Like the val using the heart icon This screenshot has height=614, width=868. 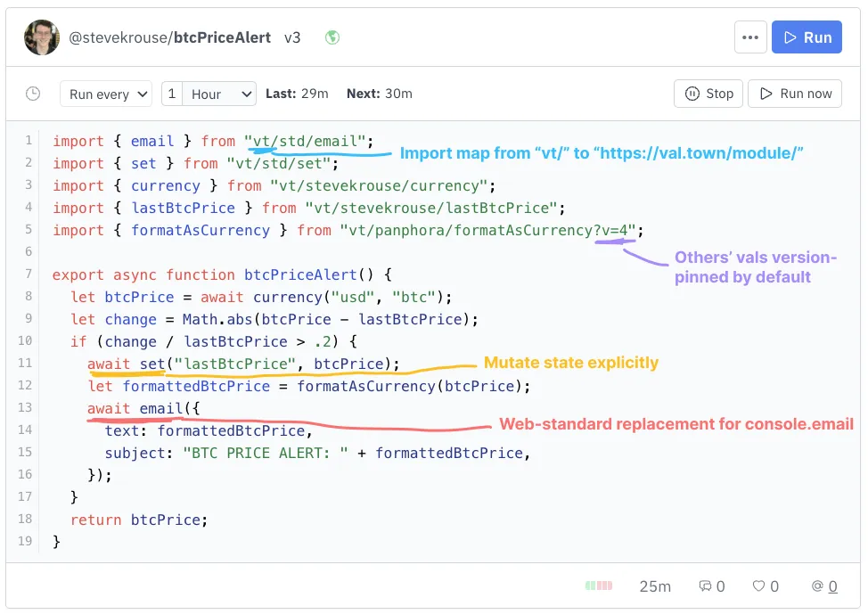757,585
